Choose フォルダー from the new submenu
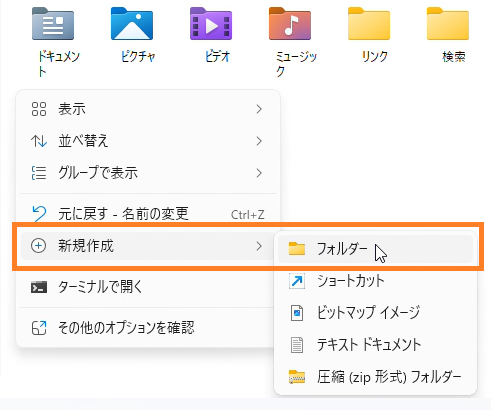The image size is (491, 410). [x=375, y=249]
